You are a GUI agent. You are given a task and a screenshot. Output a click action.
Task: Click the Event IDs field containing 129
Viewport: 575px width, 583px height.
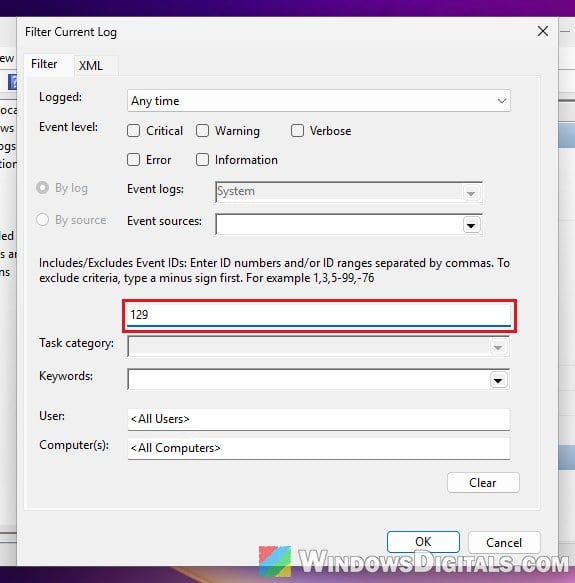tap(319, 315)
